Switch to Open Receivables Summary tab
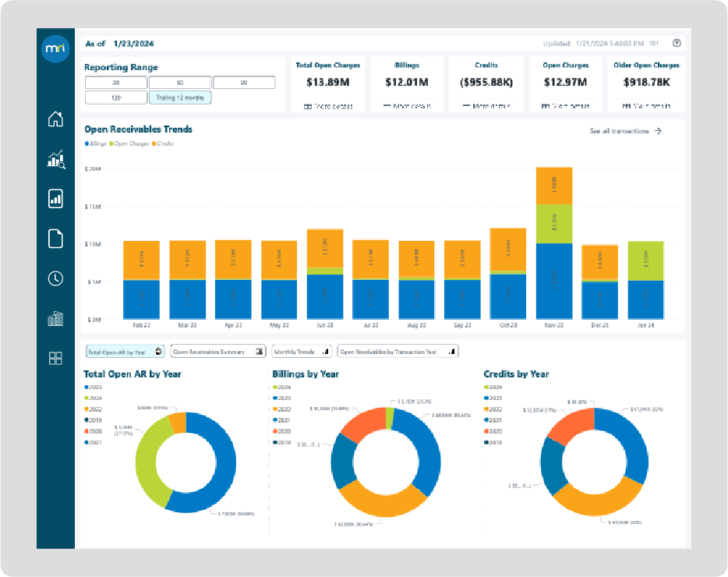 tap(217, 352)
